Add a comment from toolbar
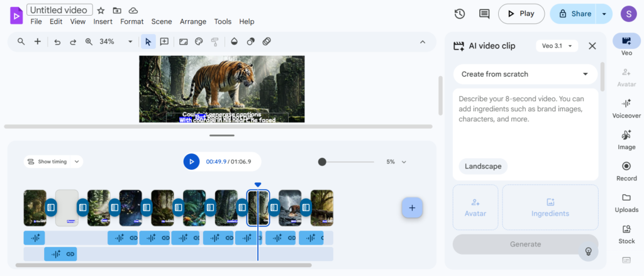The width and height of the screenshot is (644, 276). pos(164,41)
